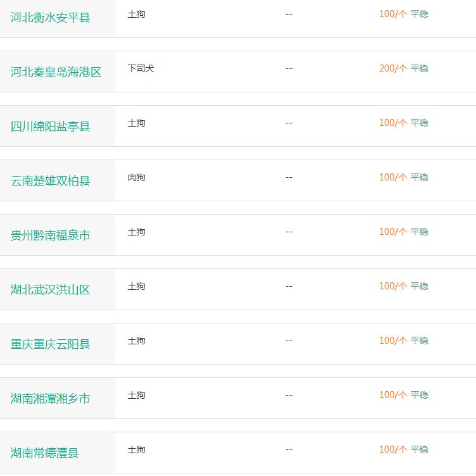
Task: Click 100/个 price for 四川绵阳盐亭县
Action: (x=393, y=123)
